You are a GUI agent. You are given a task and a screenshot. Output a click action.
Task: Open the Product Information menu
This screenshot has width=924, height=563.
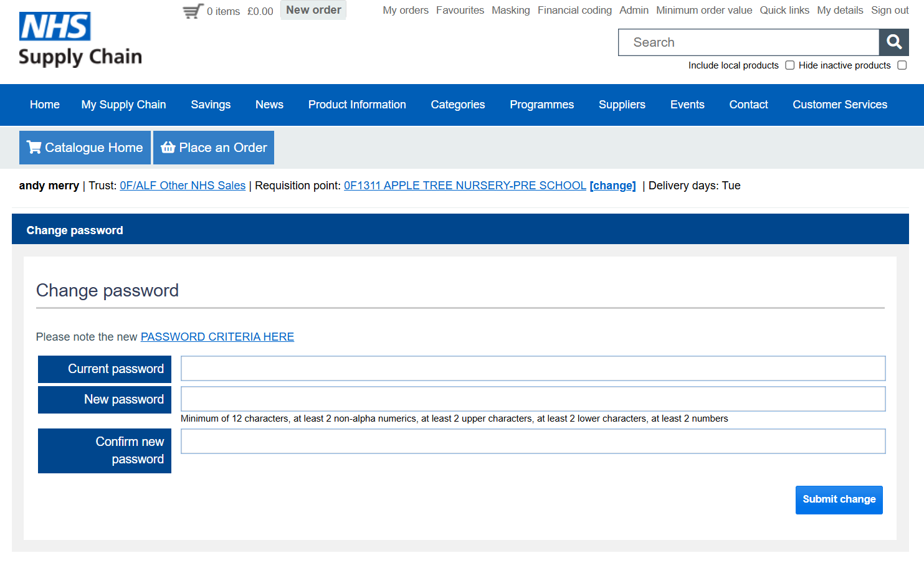357,105
